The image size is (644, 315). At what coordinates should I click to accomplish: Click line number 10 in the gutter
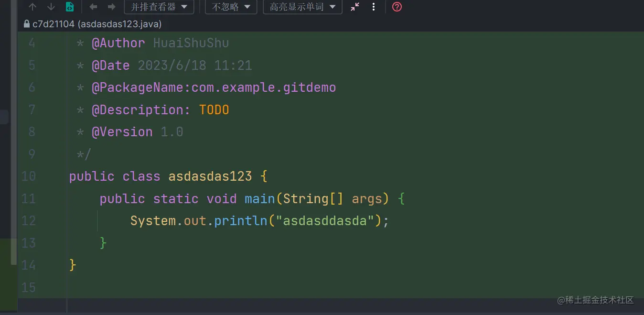pyautogui.click(x=29, y=176)
